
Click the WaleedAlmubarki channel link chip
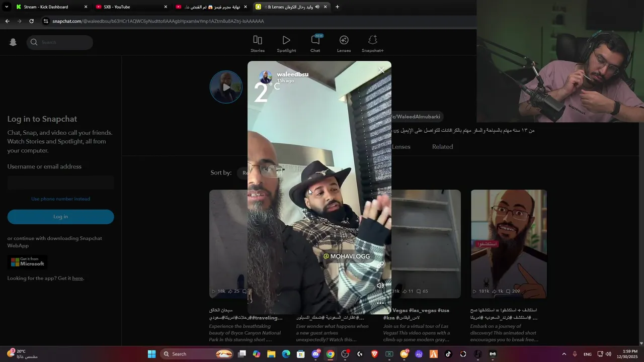point(417,117)
